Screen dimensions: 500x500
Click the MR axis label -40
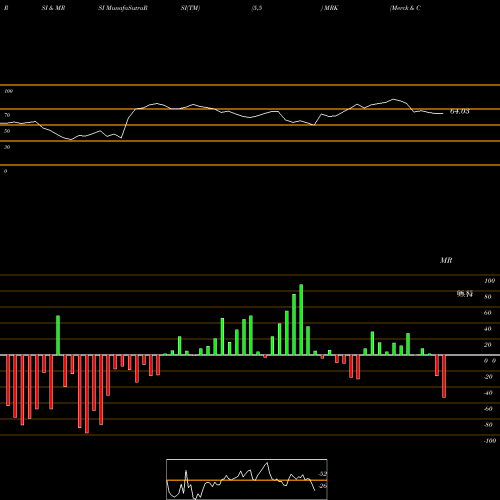tap(488, 393)
